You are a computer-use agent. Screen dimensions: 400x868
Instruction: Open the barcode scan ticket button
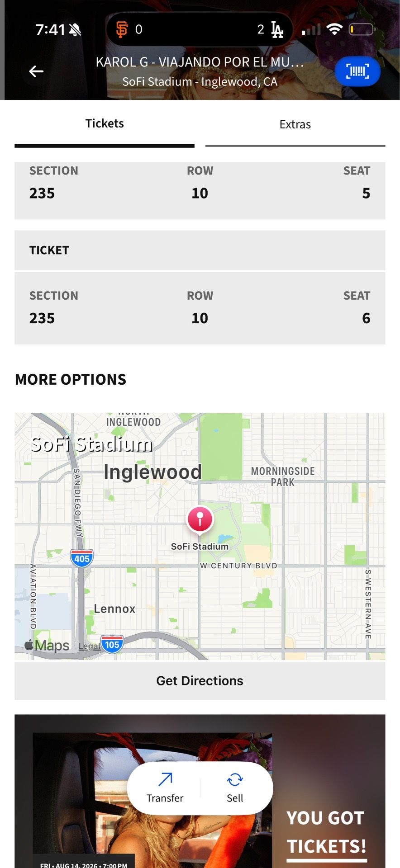[357, 71]
